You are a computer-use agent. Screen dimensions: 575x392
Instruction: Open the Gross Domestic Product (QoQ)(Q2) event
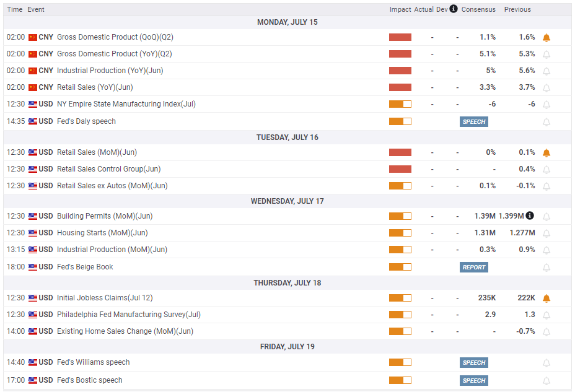coord(115,37)
